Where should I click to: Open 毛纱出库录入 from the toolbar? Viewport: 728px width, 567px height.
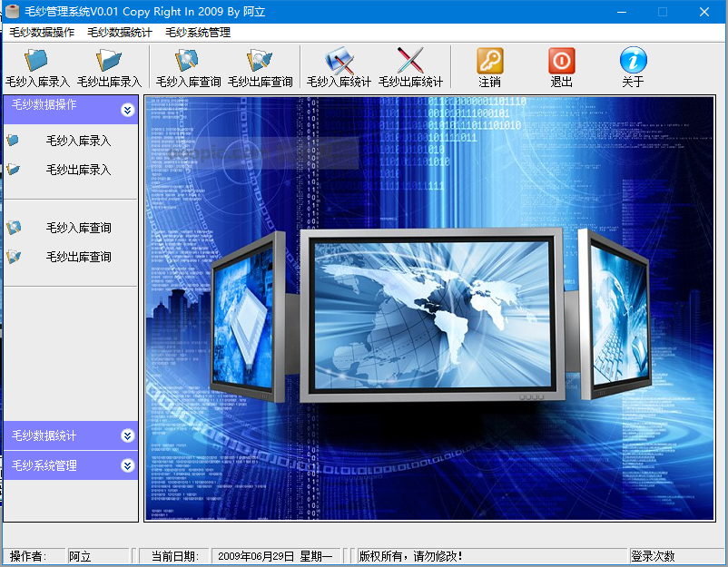[x=110, y=68]
